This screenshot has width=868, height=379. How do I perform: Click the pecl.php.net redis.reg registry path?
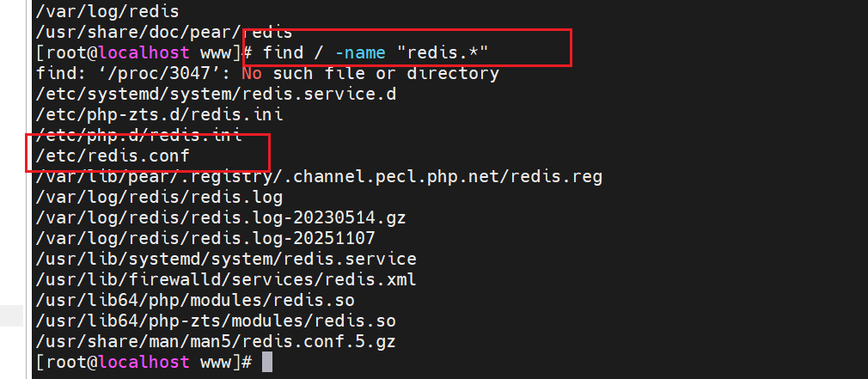coord(319,177)
